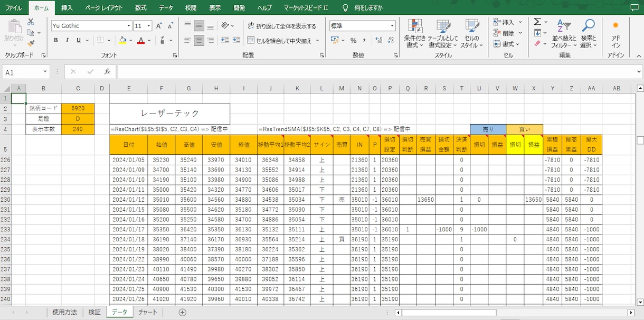The image size is (644, 320).
Task: Apply percent style to cells
Action: pyautogui.click(x=353, y=41)
